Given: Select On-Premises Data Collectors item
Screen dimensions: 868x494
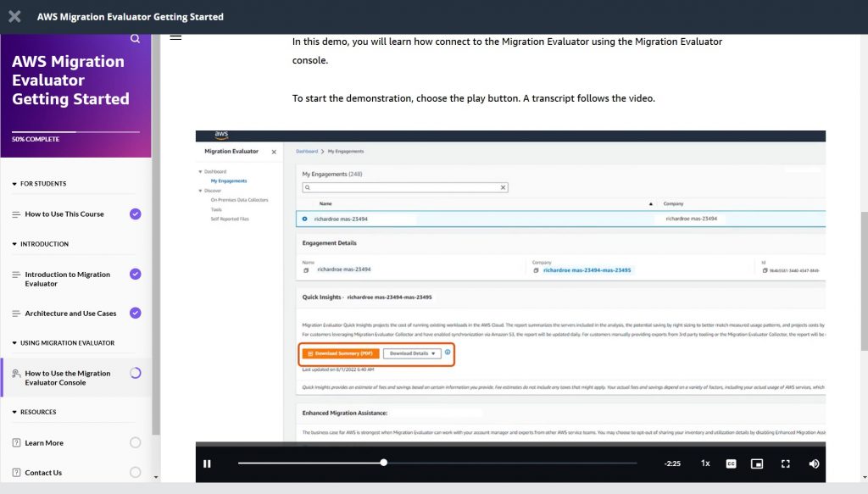Looking at the screenshot, I should (x=239, y=200).
